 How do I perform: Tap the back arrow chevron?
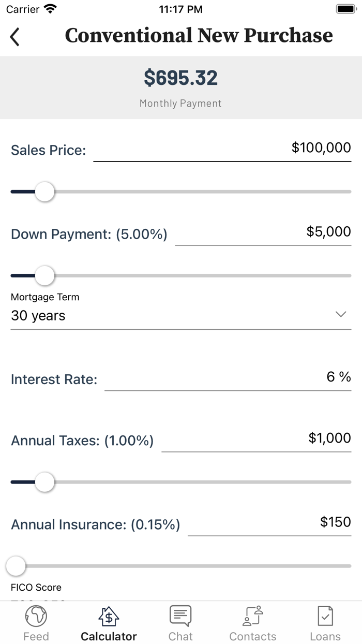[14, 37]
